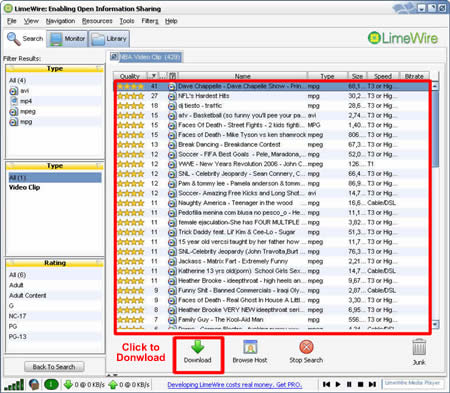The width and height of the screenshot is (450, 393).
Task: Open the Navigation menu
Action: (60, 21)
